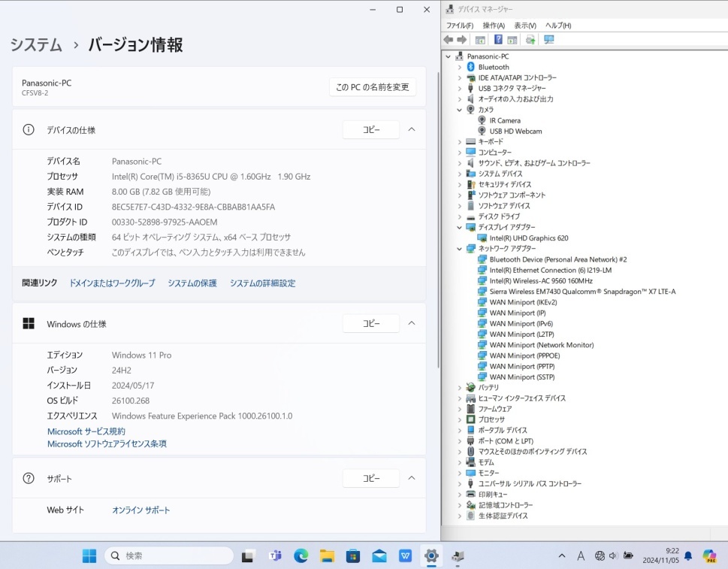The image size is (728, 569).
Task: Open the Mail app from the taskbar
Action: click(379, 555)
